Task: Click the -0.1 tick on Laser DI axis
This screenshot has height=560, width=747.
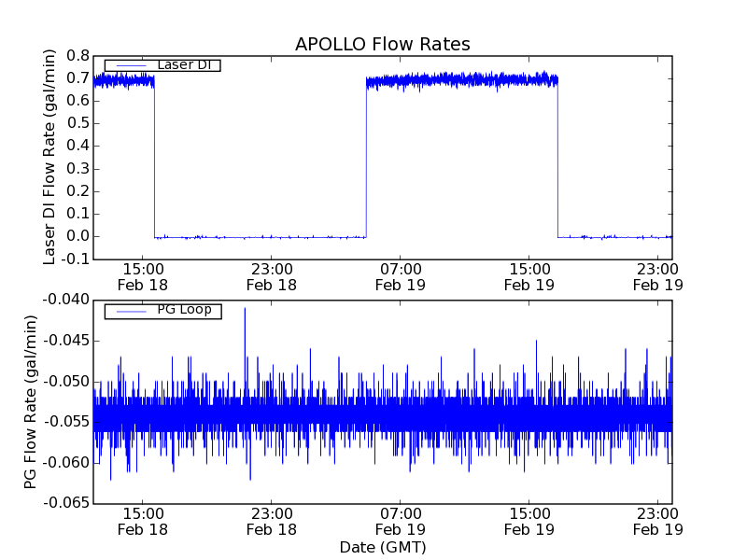Action: [x=75, y=259]
